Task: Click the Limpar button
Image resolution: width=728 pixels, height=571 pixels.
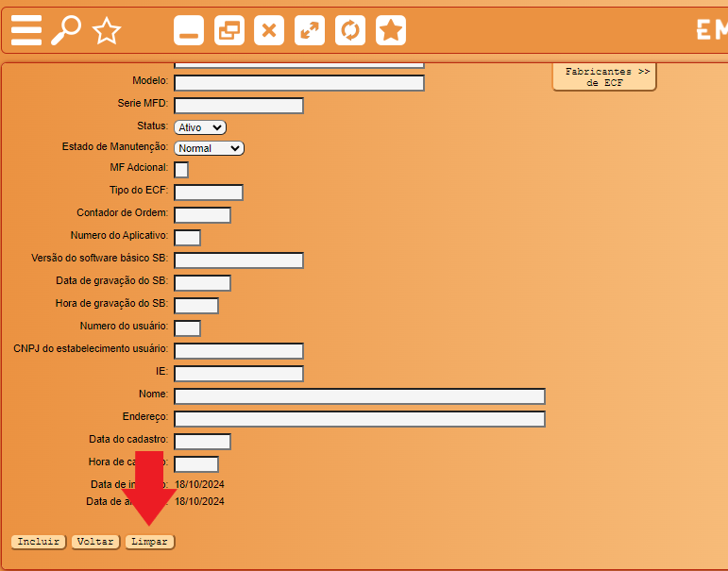Action: (149, 542)
